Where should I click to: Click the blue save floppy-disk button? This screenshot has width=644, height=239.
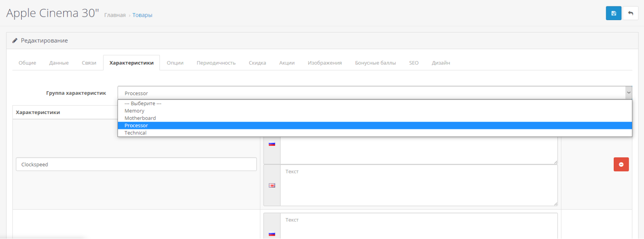[613, 13]
